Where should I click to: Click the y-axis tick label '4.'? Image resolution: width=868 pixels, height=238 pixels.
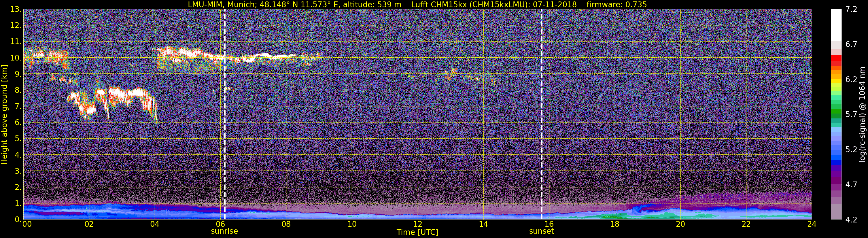[x=18, y=155]
